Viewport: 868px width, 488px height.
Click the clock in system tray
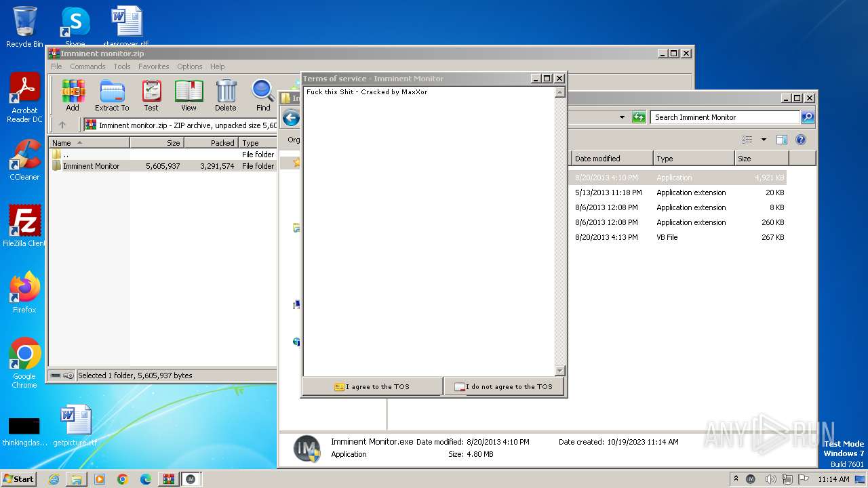833,479
